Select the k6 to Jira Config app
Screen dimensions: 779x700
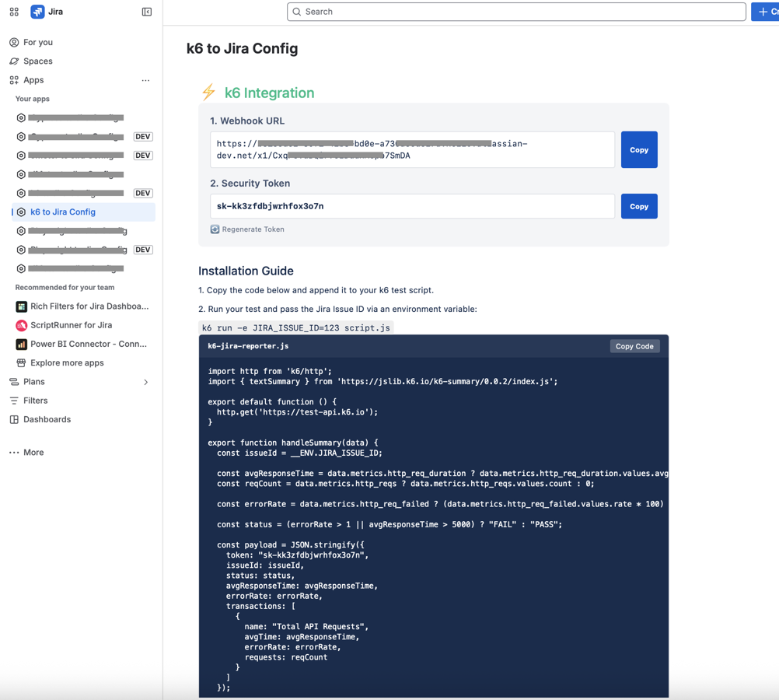coord(63,212)
